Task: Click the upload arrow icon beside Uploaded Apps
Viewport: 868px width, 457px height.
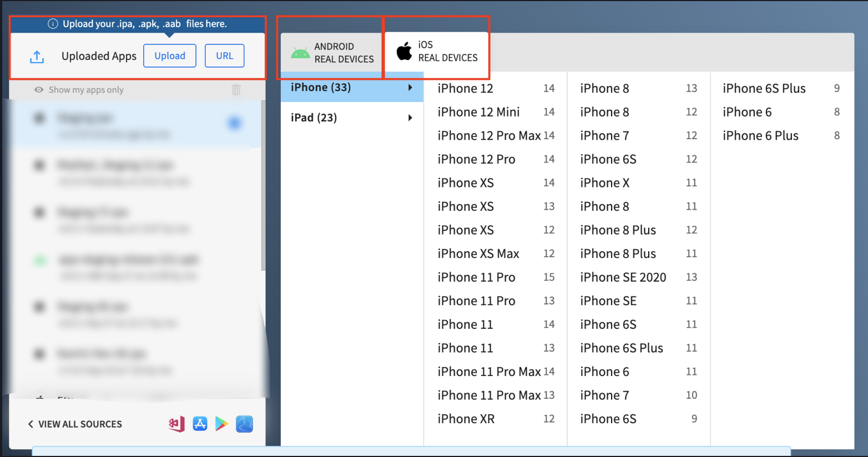Action: coord(37,55)
